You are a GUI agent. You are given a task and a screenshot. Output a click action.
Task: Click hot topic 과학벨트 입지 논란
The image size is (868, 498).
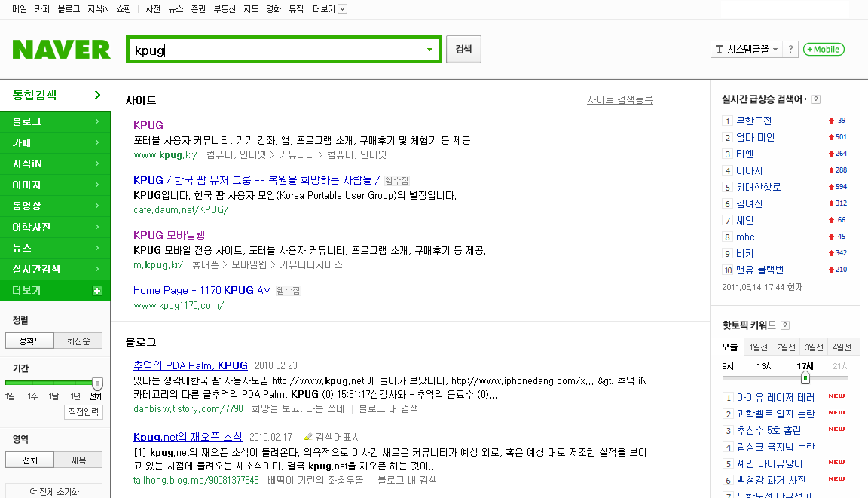point(775,414)
